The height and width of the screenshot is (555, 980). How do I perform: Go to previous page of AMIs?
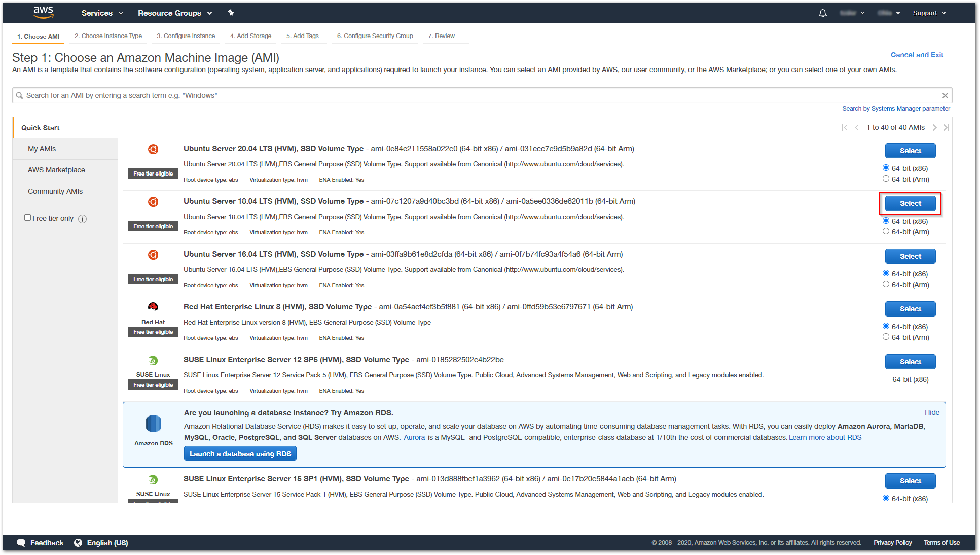click(857, 127)
